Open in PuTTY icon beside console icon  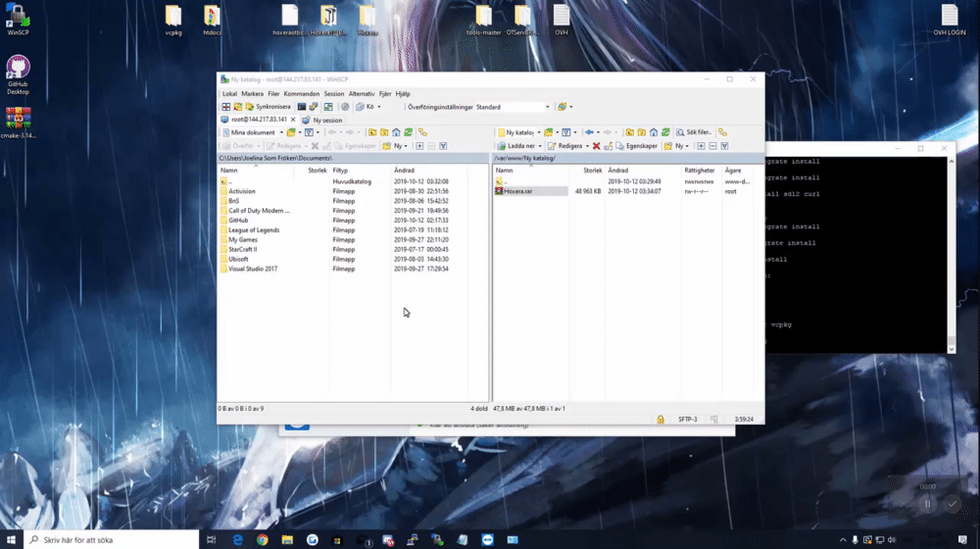pos(314,107)
